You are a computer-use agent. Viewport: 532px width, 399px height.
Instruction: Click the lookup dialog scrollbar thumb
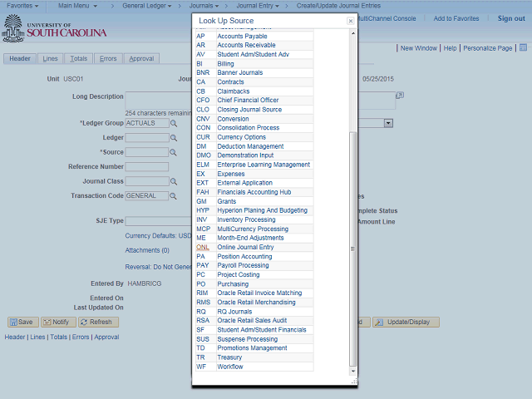coord(352,249)
